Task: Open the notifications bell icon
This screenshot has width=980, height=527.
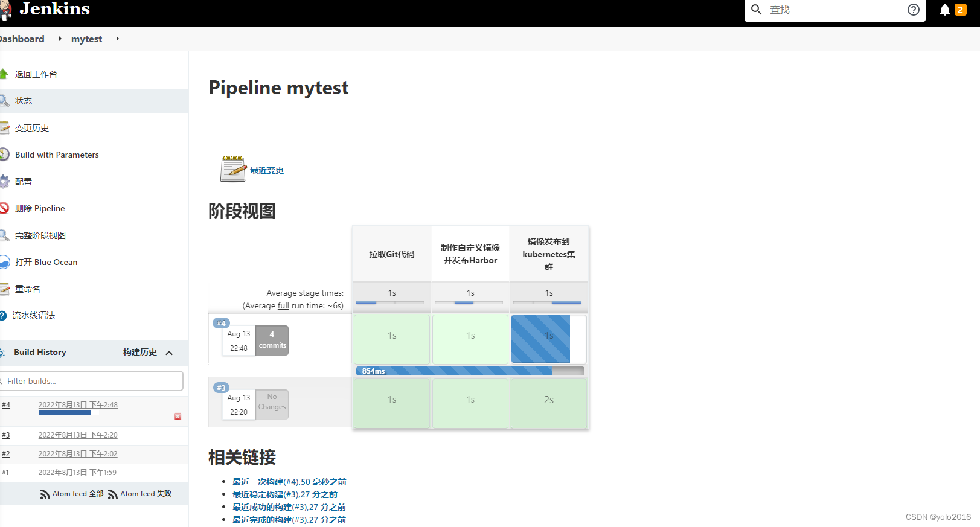Action: (x=945, y=10)
